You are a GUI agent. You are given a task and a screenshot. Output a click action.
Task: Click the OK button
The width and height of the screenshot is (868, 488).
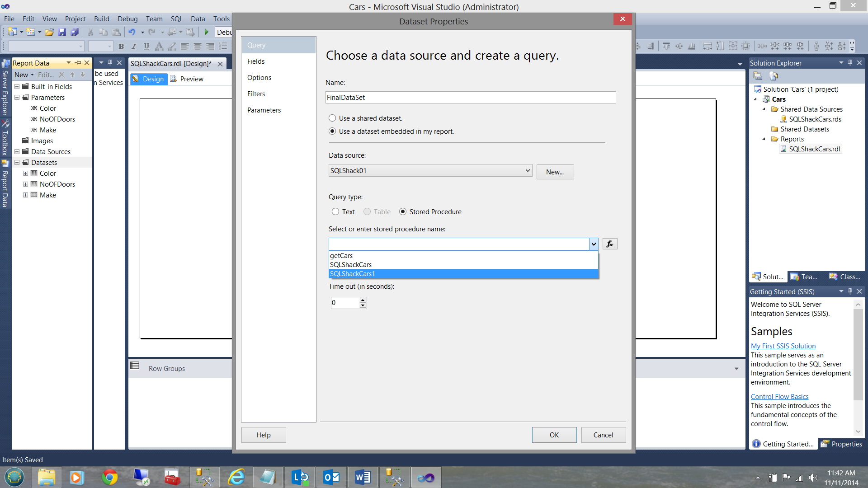click(554, 435)
